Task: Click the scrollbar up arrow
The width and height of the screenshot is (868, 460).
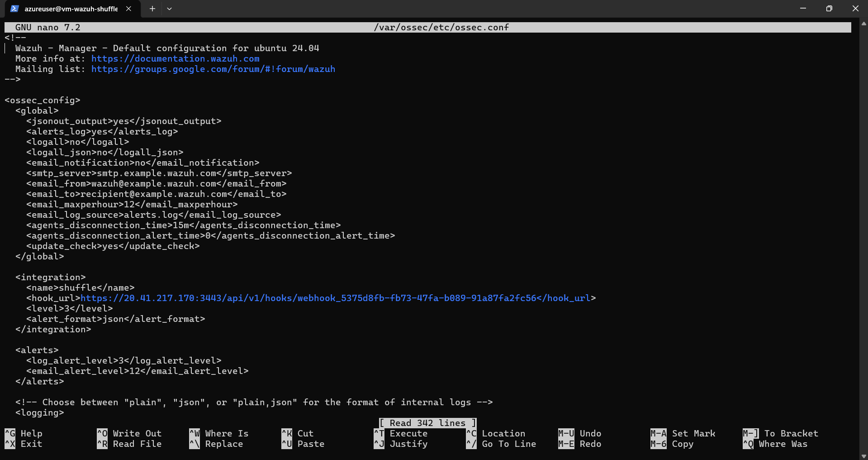Action: (864, 23)
